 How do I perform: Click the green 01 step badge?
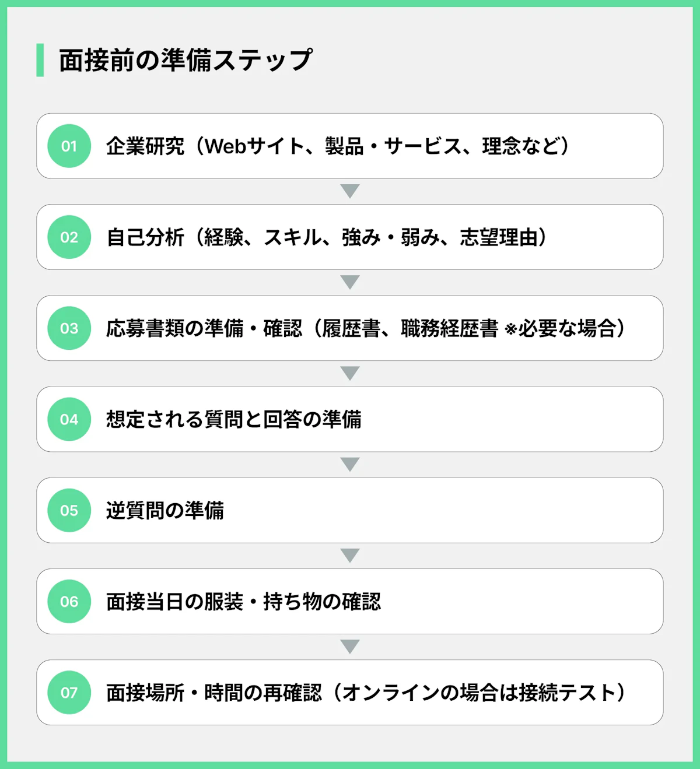pyautogui.click(x=69, y=146)
